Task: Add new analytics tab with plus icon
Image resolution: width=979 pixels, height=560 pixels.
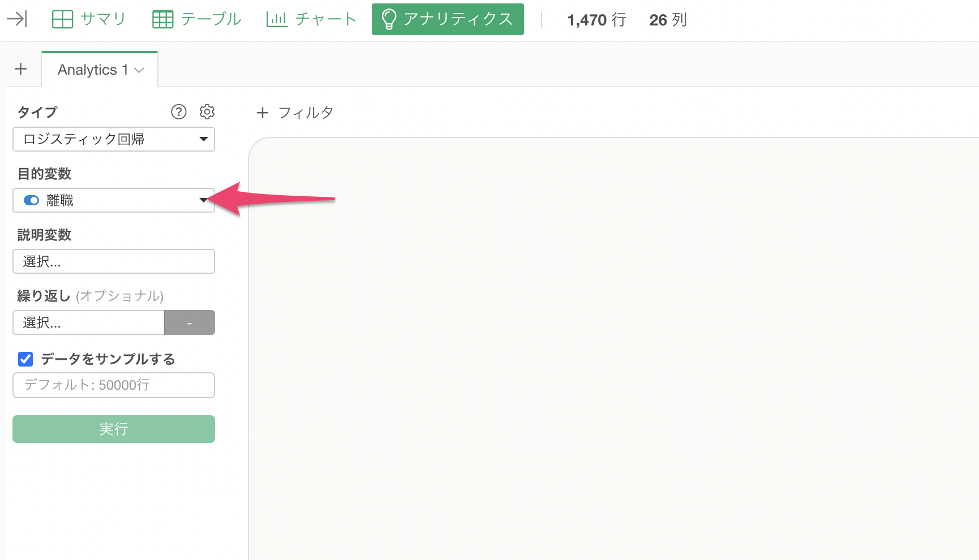Action: pyautogui.click(x=21, y=69)
